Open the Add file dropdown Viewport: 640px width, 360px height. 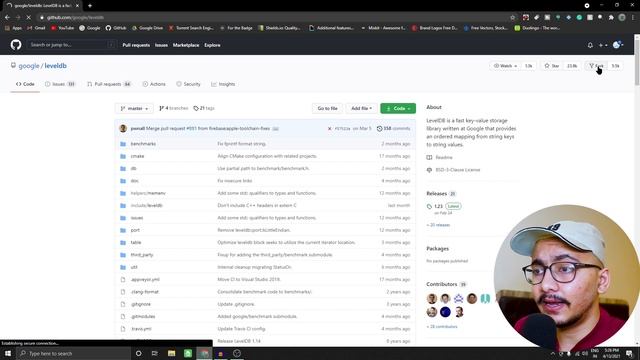[x=361, y=108]
